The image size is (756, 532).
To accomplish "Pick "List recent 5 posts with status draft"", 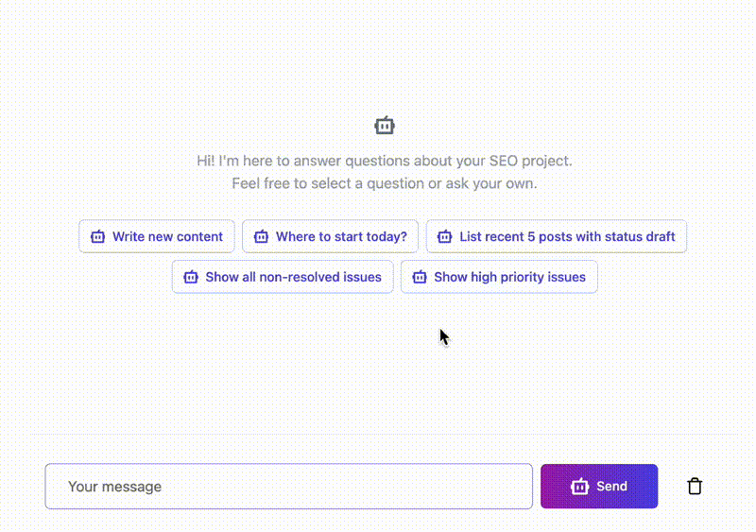I will click(567, 237).
